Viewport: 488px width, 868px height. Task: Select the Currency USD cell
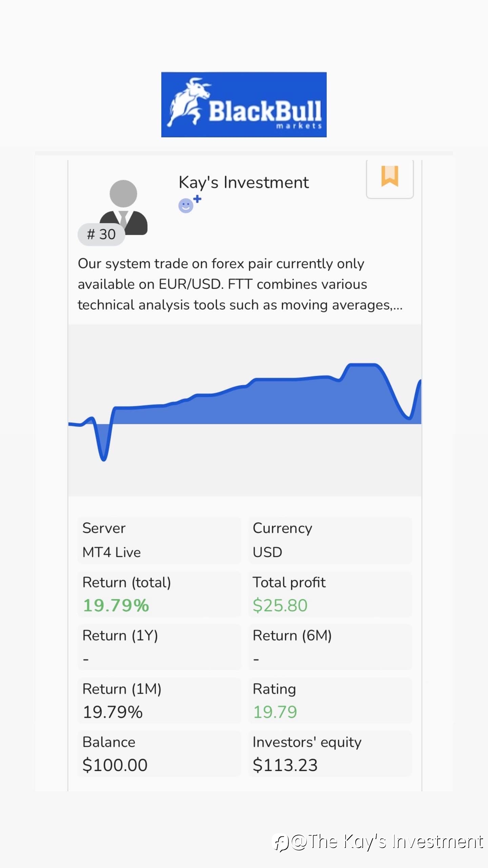pos(330,540)
